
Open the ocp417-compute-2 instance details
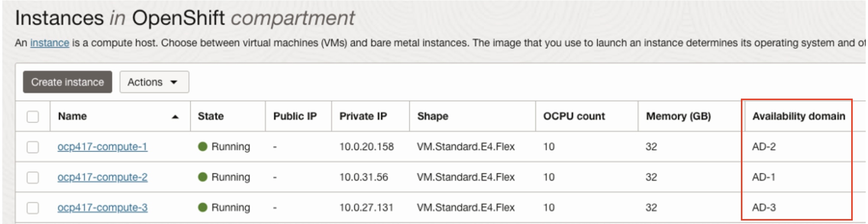[102, 177]
